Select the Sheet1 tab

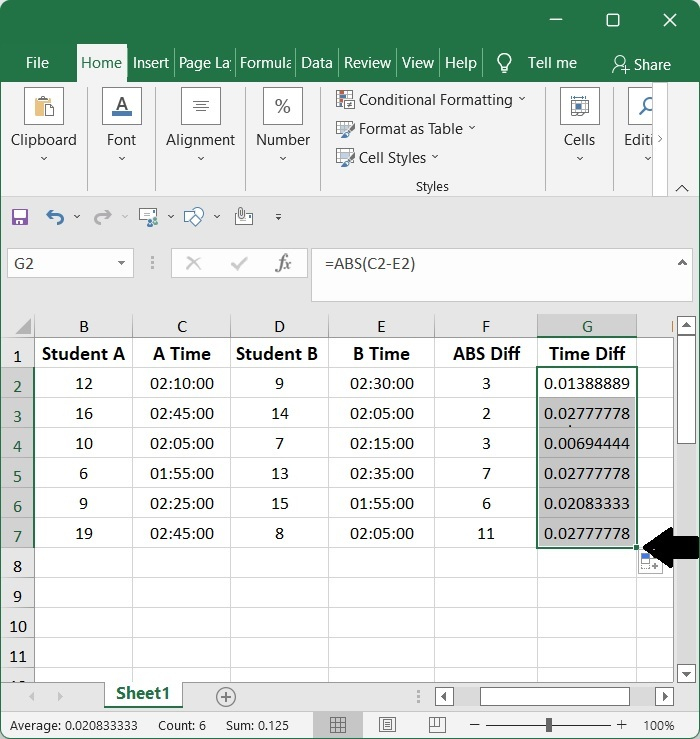click(x=143, y=694)
